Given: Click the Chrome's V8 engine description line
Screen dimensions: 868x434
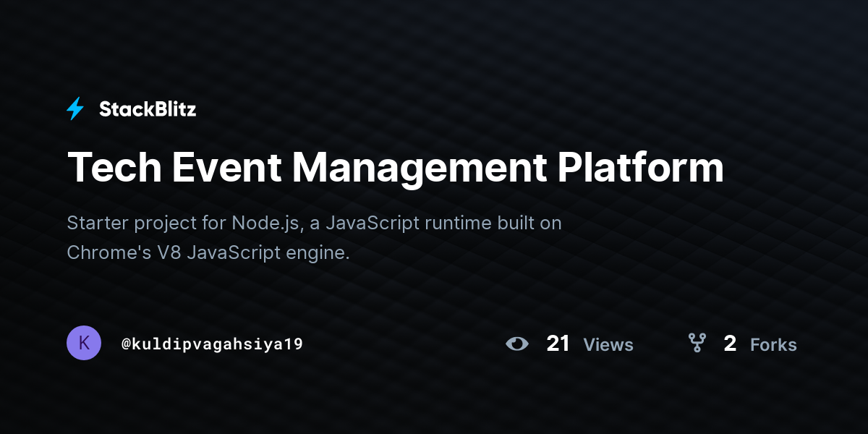Looking at the screenshot, I should [x=208, y=253].
